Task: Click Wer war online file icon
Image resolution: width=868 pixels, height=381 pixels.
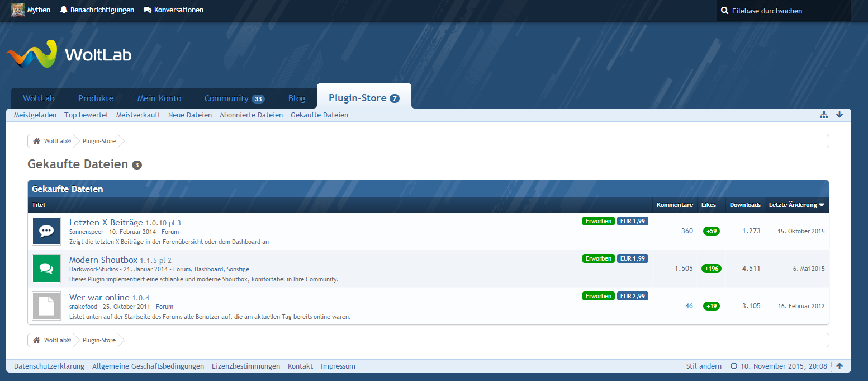Action: point(46,306)
